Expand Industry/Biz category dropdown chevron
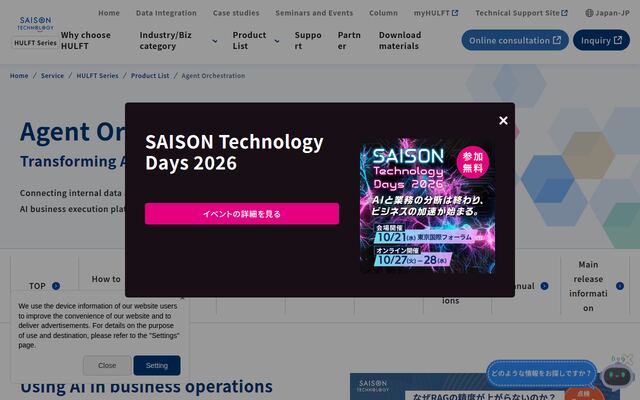This screenshot has width=640, height=400. [215, 41]
